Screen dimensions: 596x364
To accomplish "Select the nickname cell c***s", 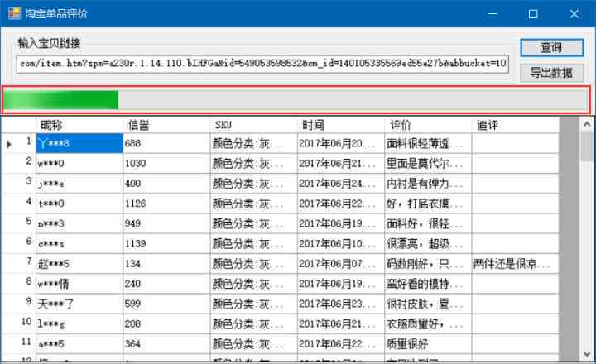I will coord(79,244).
